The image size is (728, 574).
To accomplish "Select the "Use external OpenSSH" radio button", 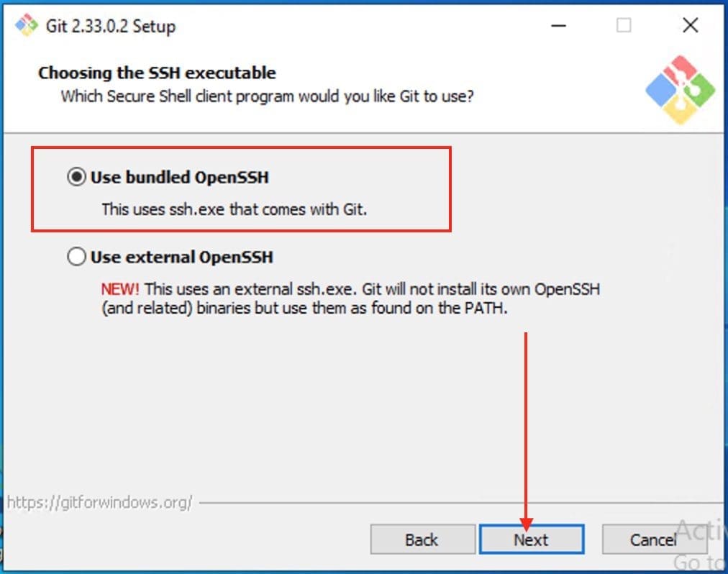I will [76, 257].
